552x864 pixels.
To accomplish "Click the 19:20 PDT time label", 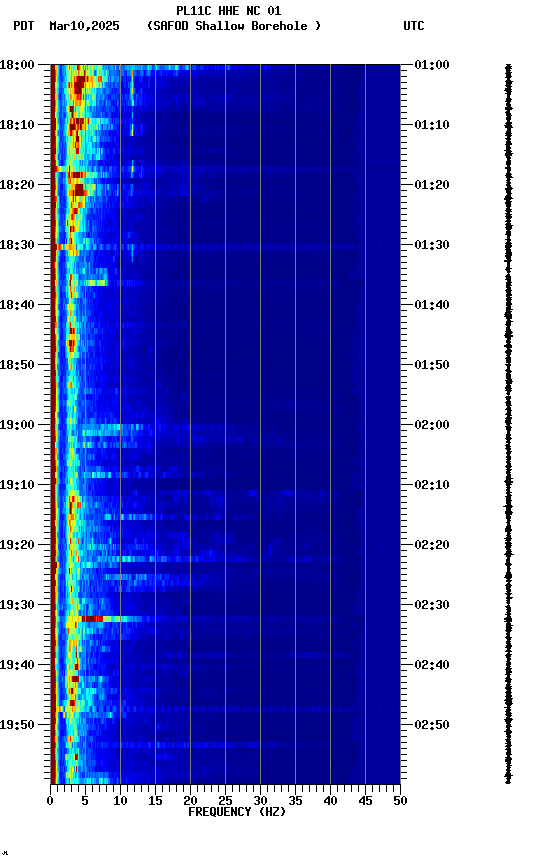I will (17, 545).
